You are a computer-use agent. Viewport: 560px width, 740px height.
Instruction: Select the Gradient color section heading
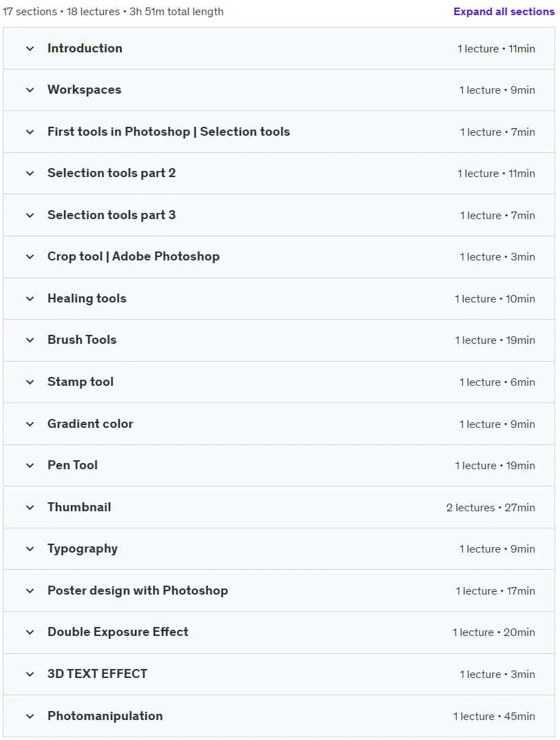[x=90, y=424]
